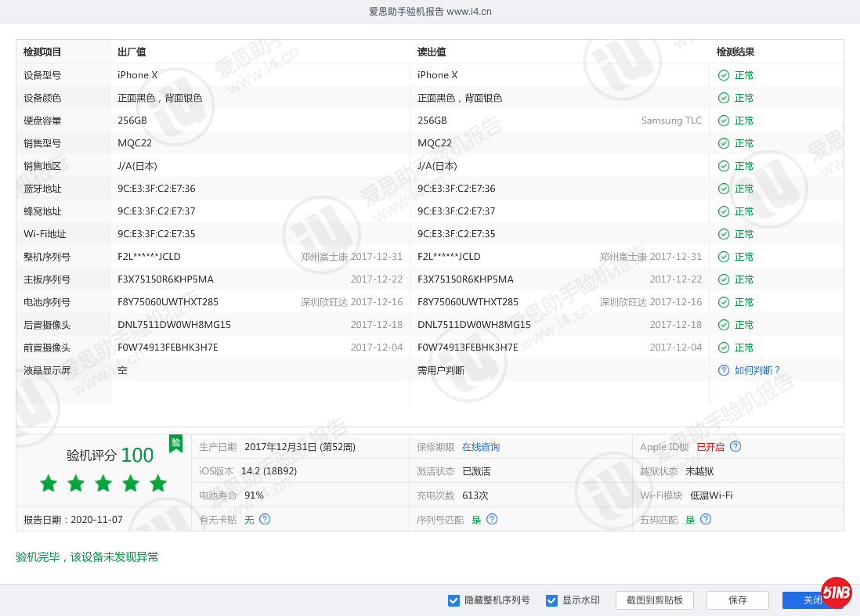
Task: Click the 需用户判断 LCD read value
Action: (x=441, y=370)
